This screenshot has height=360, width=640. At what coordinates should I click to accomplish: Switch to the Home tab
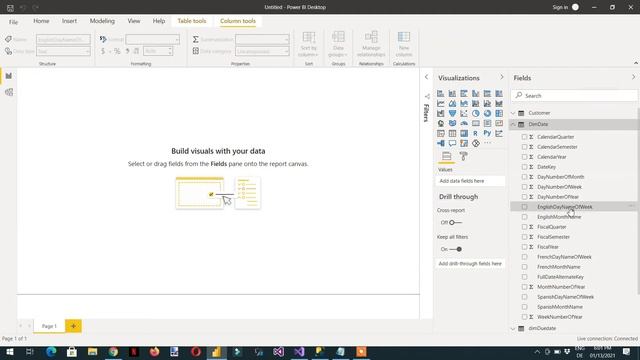click(41, 21)
